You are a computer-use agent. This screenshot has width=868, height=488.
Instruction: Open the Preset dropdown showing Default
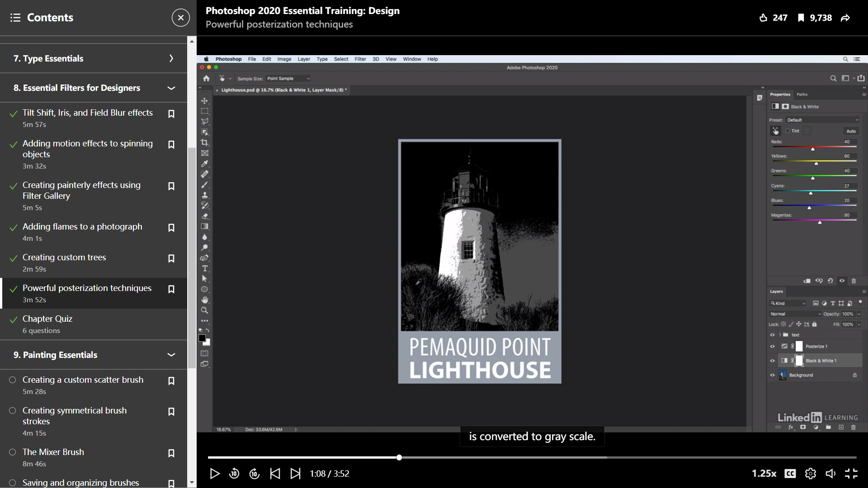point(823,120)
